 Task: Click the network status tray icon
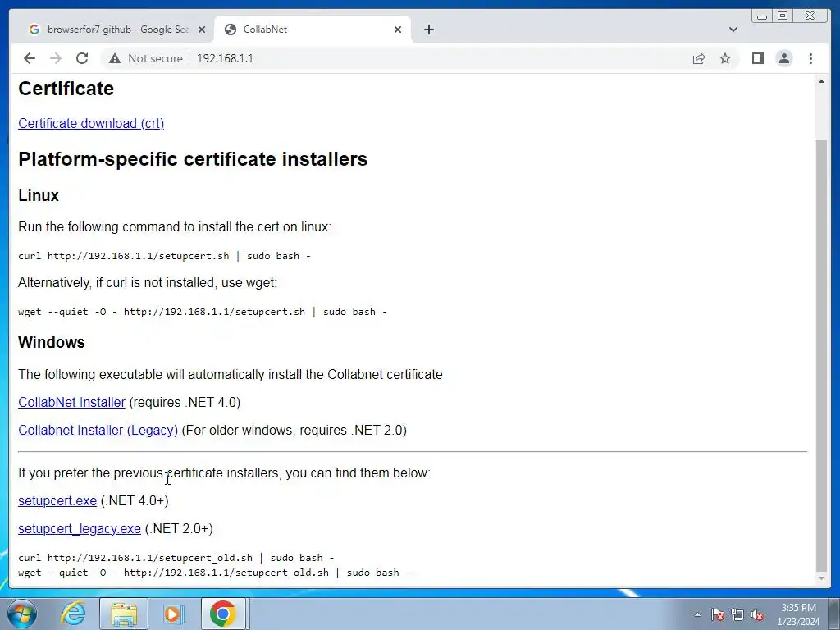[x=737, y=615]
